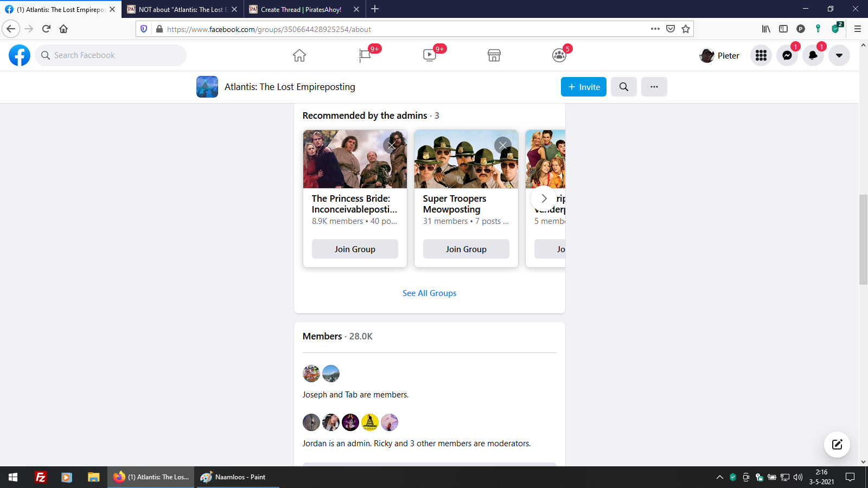The image size is (868, 488).
Task: Search within the group via magnifier button
Action: tap(624, 87)
